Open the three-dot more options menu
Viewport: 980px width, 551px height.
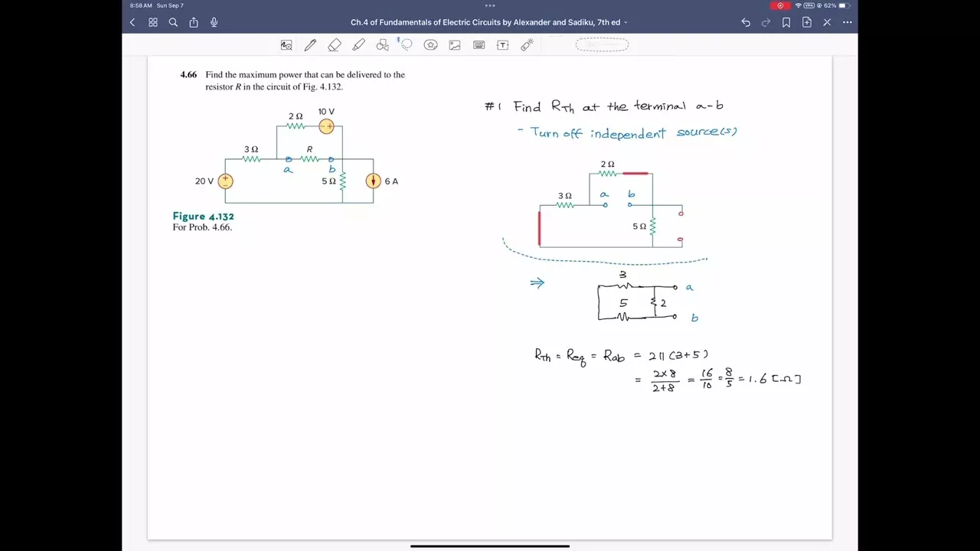pyautogui.click(x=847, y=22)
